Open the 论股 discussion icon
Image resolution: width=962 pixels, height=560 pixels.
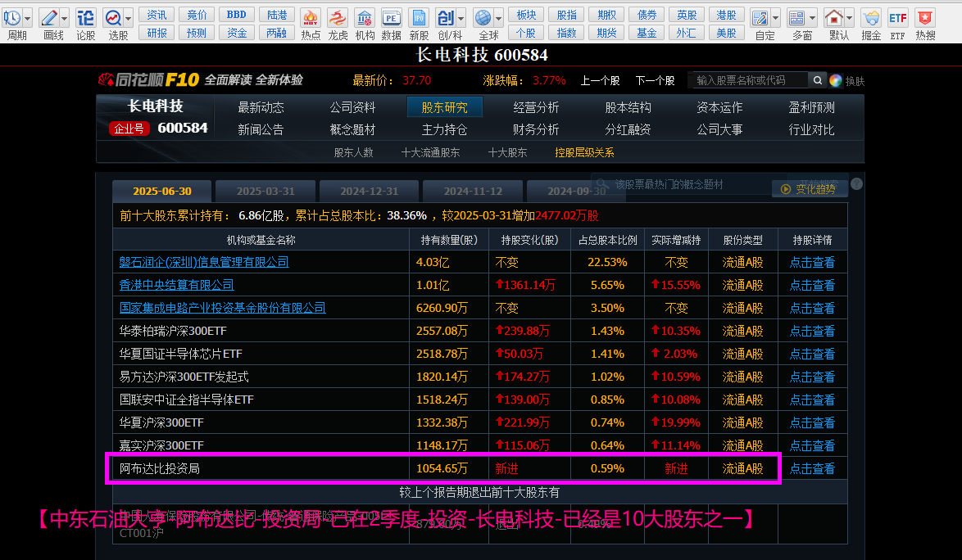pyautogui.click(x=85, y=18)
